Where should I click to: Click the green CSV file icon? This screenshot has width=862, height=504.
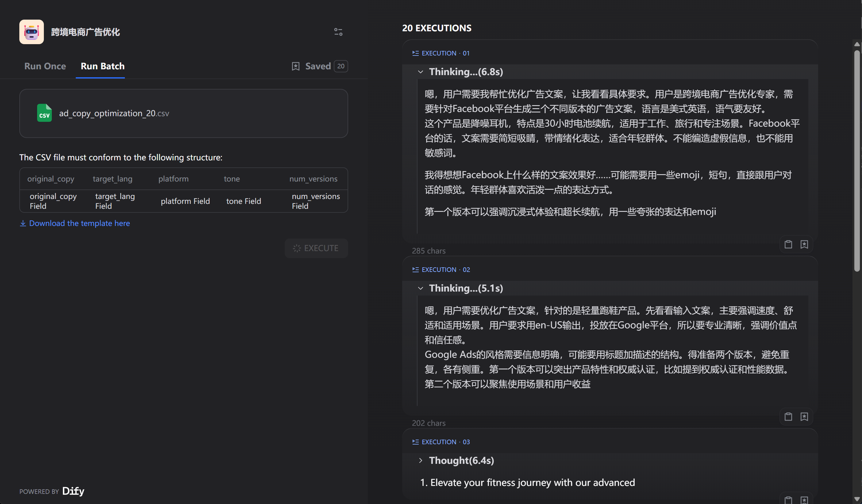pos(44,113)
